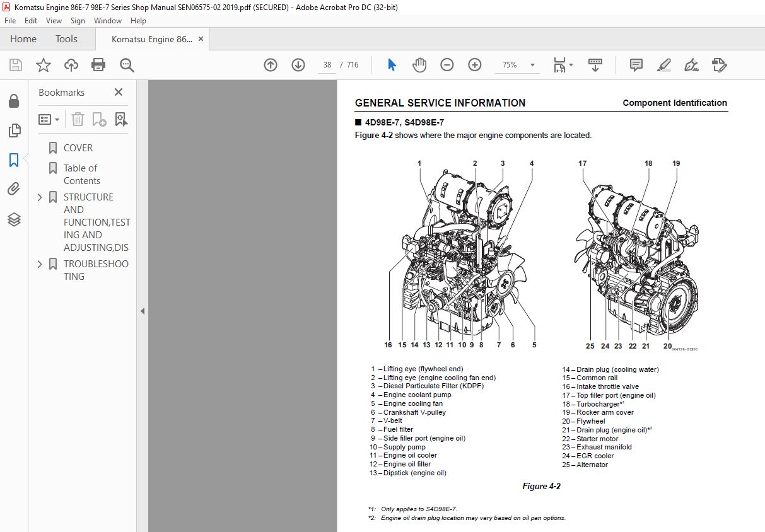The width and height of the screenshot is (765, 532).
Task: Open the security lock panel icon
Action: [14, 101]
